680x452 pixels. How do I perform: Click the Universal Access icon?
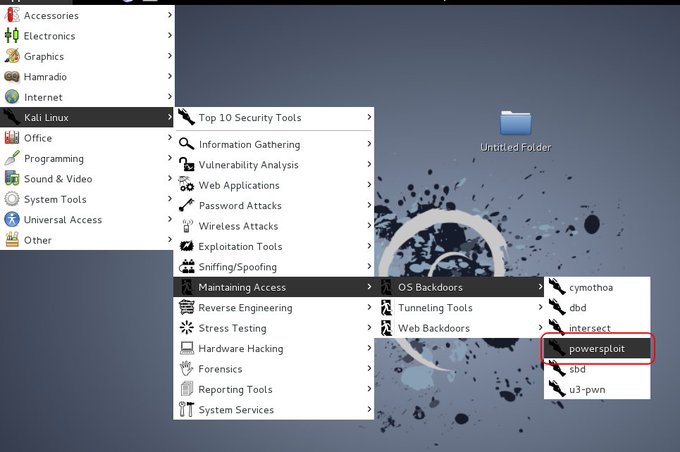12,219
